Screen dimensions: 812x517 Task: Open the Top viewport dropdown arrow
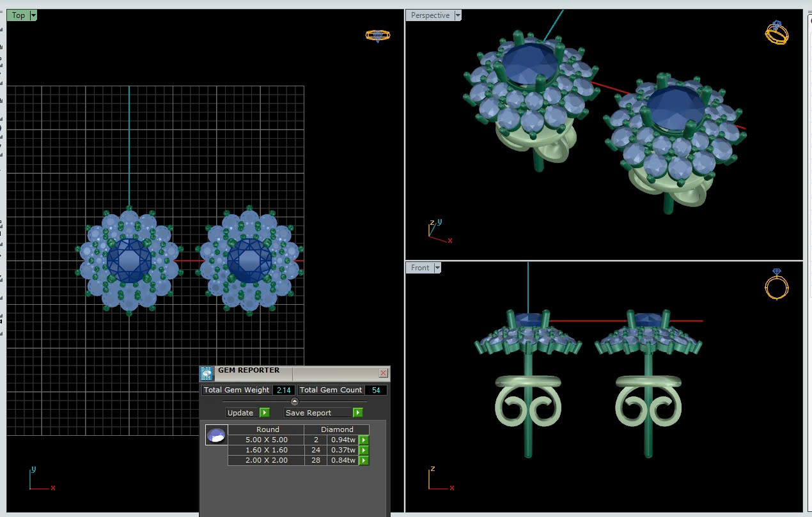(33, 15)
